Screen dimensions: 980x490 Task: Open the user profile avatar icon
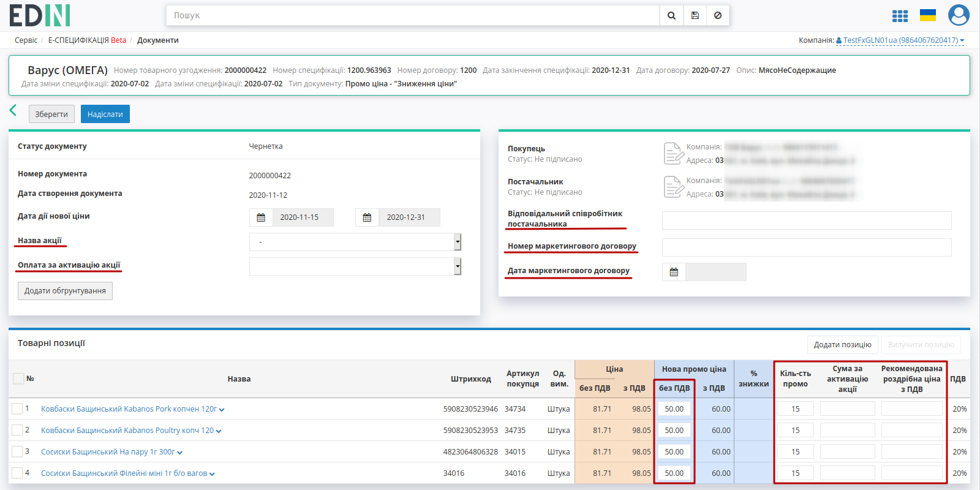point(959,15)
